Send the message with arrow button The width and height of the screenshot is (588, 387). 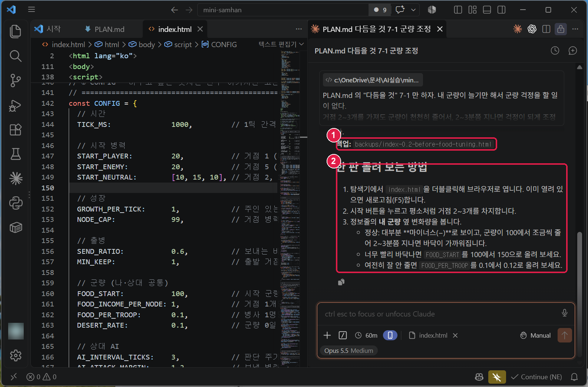click(565, 335)
